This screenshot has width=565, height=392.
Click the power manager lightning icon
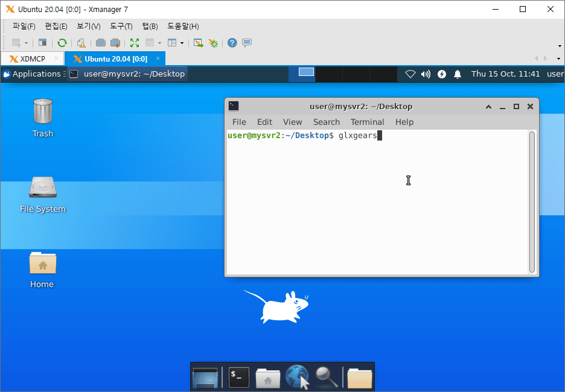(442, 74)
